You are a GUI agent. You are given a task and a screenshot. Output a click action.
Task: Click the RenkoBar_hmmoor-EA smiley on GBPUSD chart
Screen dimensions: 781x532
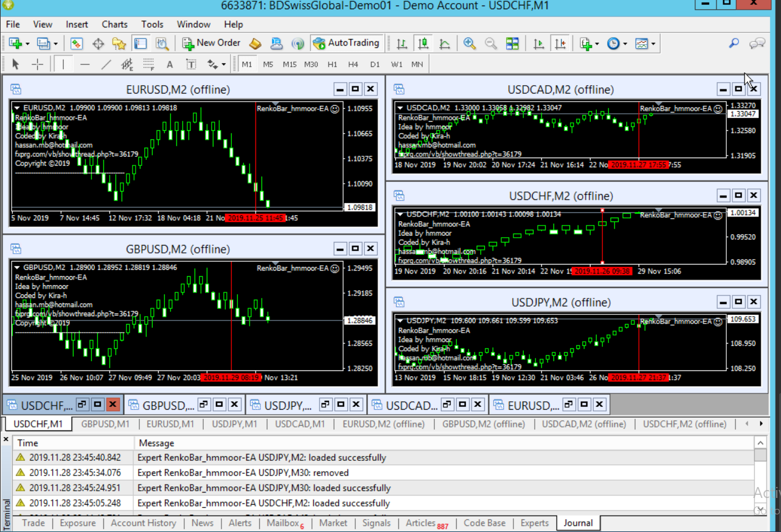pyautogui.click(x=335, y=268)
